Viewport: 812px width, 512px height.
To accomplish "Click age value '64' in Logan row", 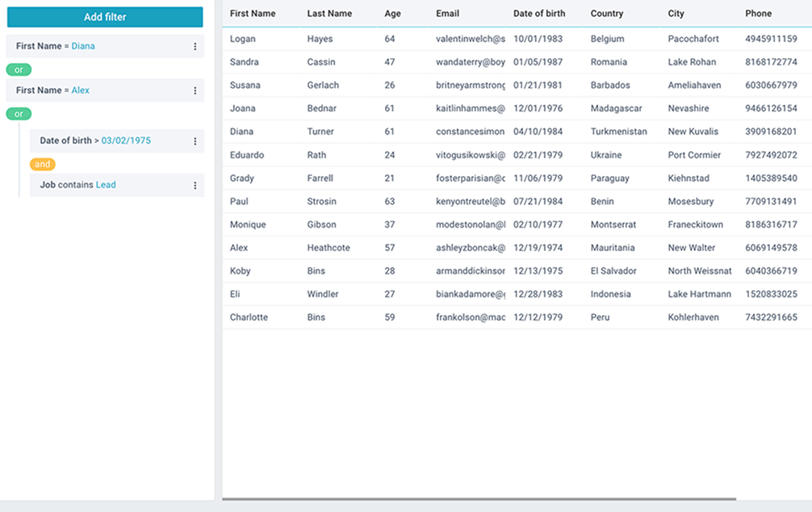I will 389,39.
